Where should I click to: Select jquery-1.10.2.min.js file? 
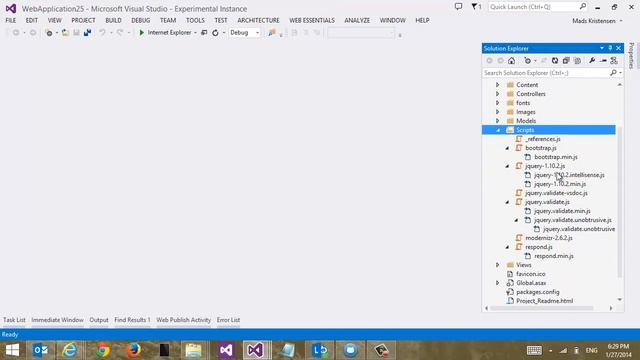coord(560,184)
